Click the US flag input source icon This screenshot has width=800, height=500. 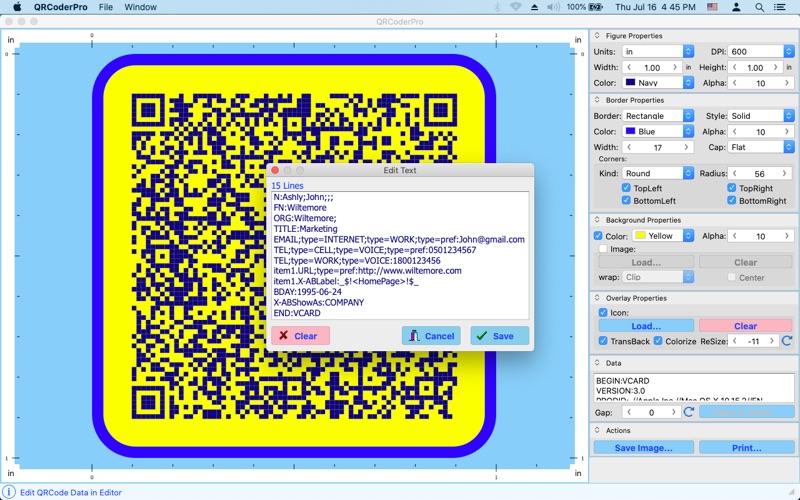712,7
